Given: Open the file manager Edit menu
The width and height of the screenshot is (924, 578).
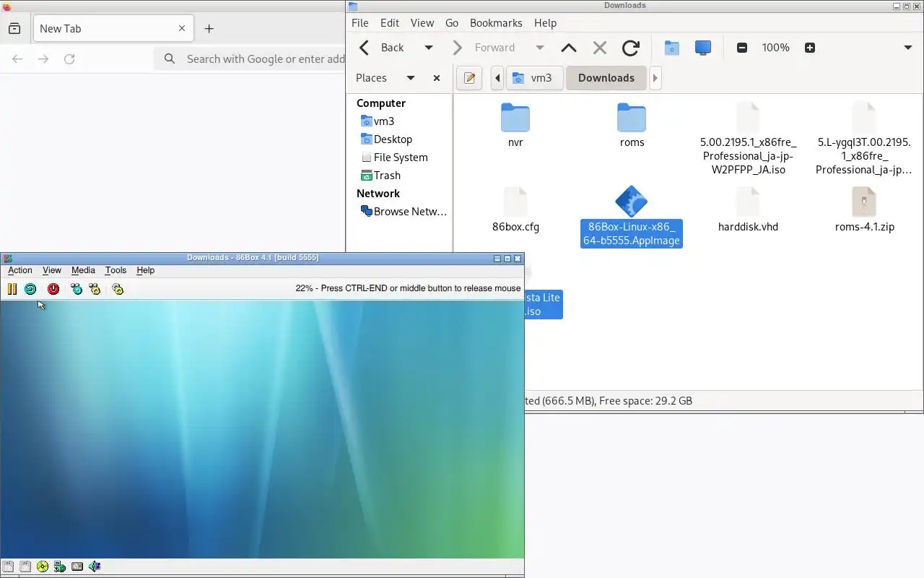Looking at the screenshot, I should (x=390, y=23).
